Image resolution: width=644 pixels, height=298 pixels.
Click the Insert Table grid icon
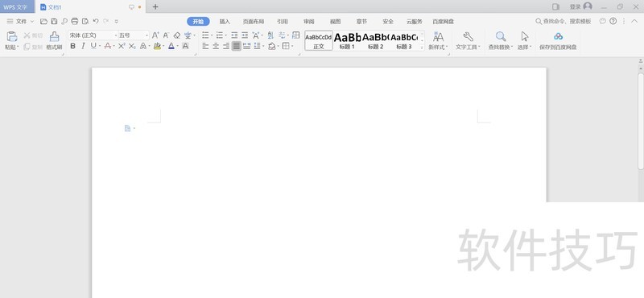(295, 35)
